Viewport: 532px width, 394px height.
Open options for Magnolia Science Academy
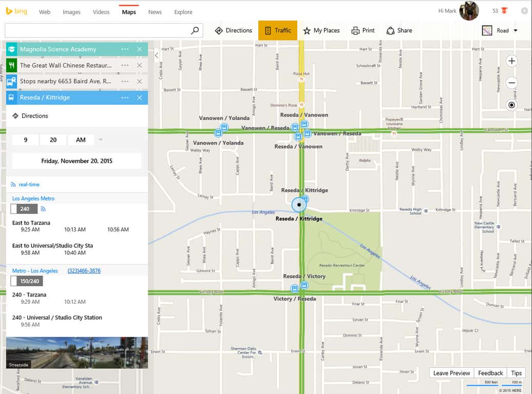click(125, 49)
